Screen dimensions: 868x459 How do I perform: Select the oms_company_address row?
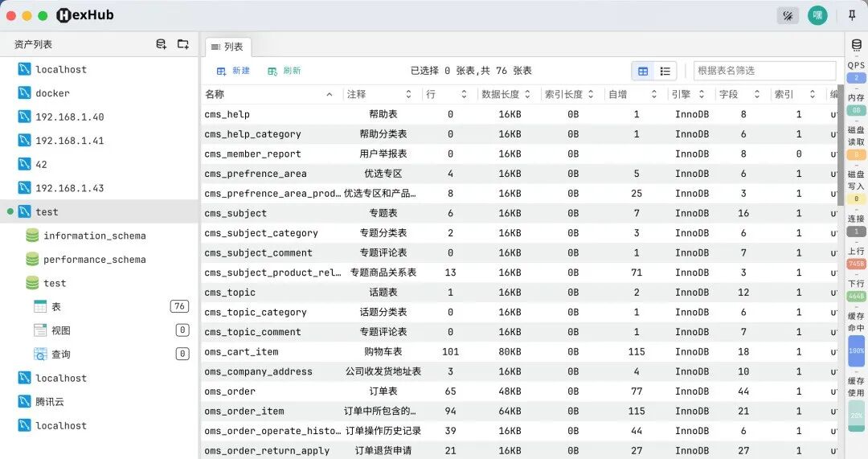tap(518, 371)
